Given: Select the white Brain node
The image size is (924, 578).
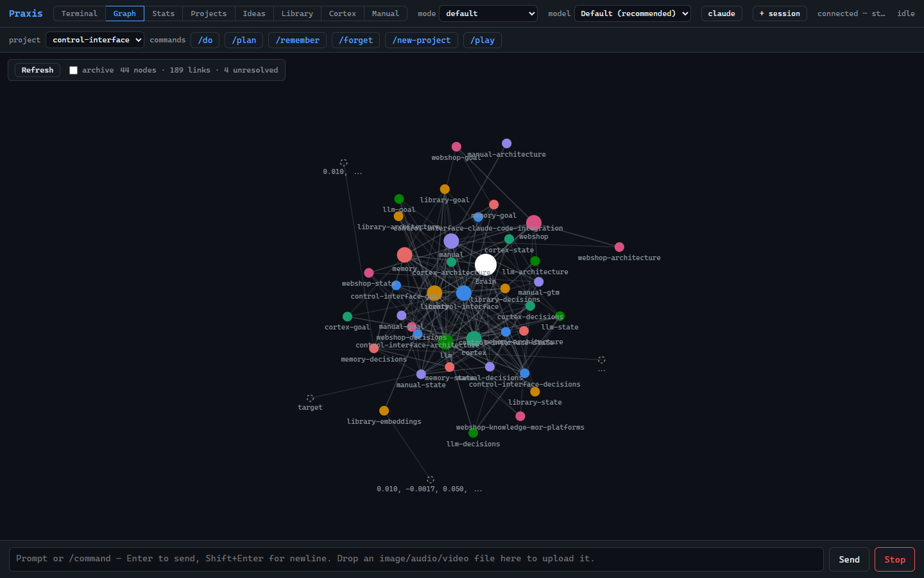Looking at the screenshot, I should point(486,265).
